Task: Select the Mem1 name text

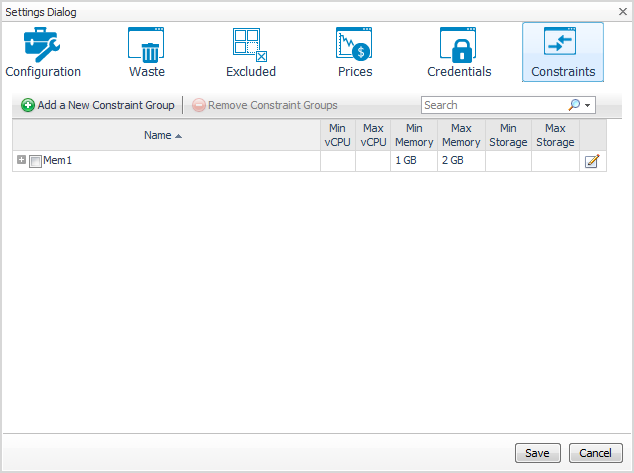Action: (57, 160)
